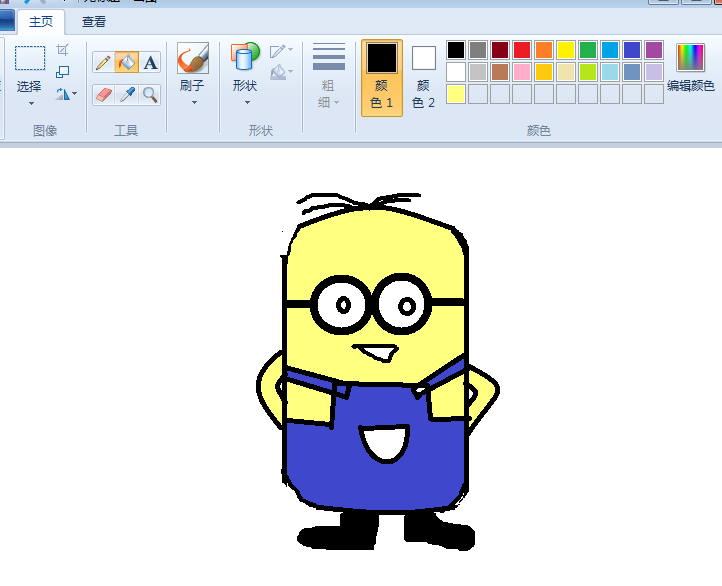Click the rectangular selection icon

(30, 58)
